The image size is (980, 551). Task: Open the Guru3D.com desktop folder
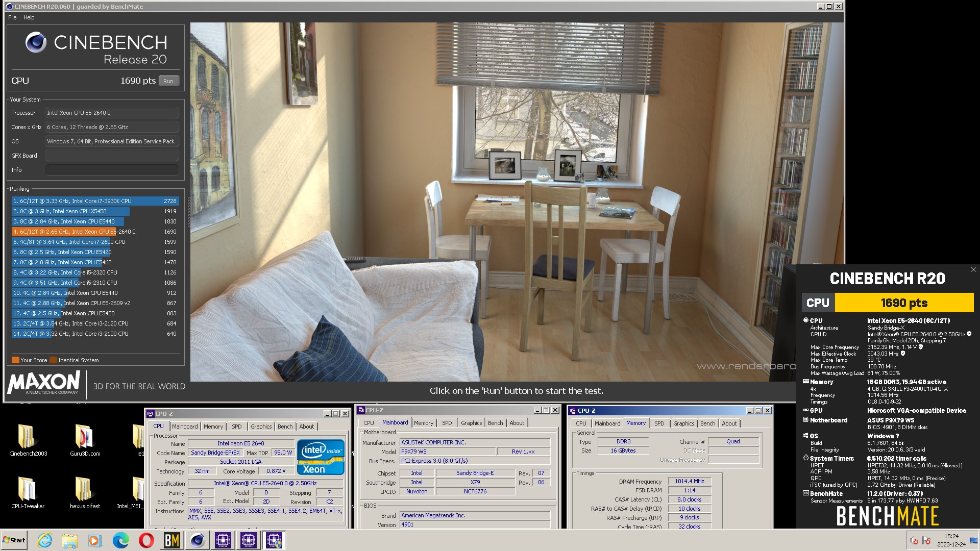pos(85,440)
